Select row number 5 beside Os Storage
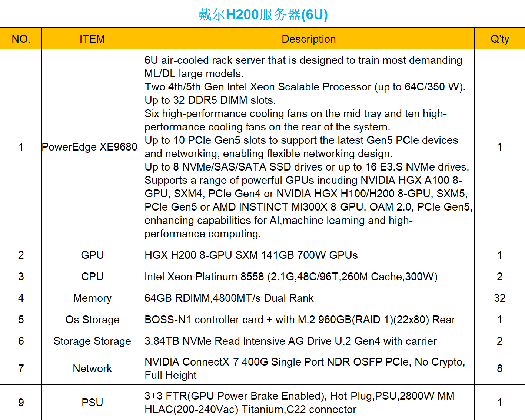 coord(21,319)
